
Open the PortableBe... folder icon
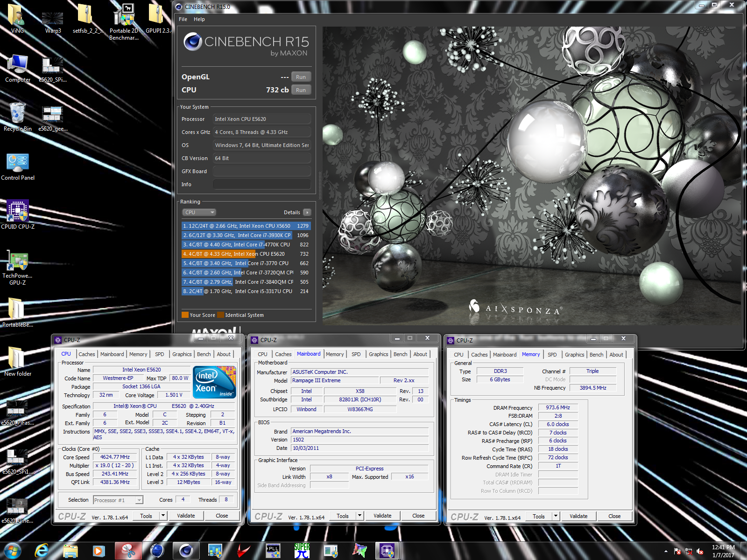18,312
